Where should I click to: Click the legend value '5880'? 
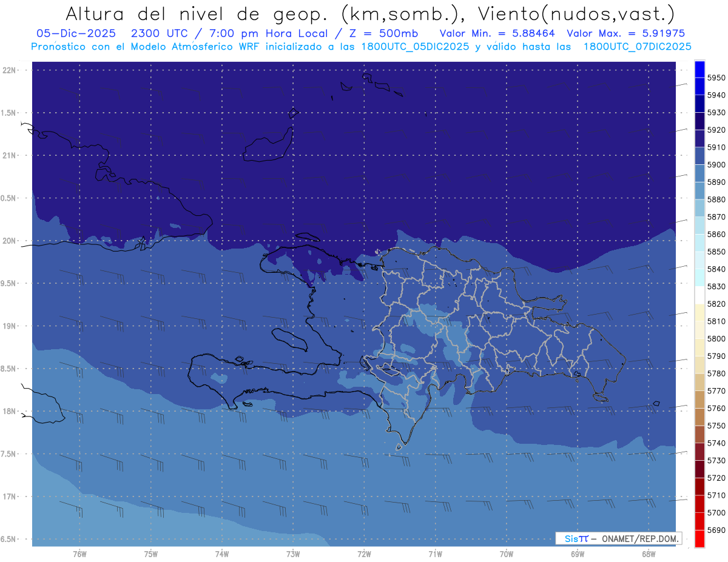716,199
